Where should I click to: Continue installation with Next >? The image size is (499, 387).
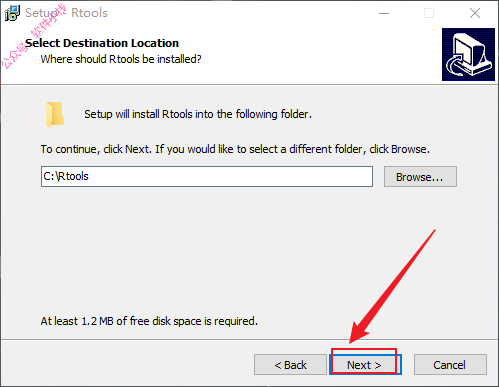[x=365, y=365]
